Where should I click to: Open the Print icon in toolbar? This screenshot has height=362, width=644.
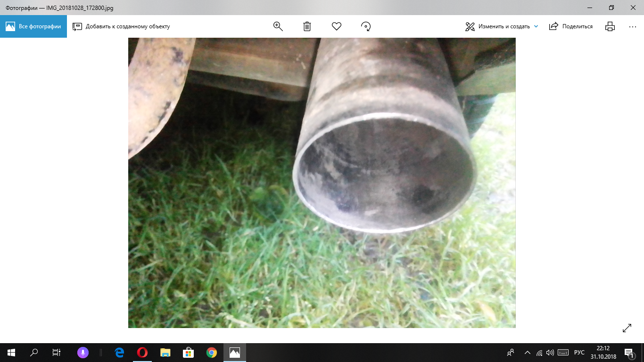click(610, 26)
